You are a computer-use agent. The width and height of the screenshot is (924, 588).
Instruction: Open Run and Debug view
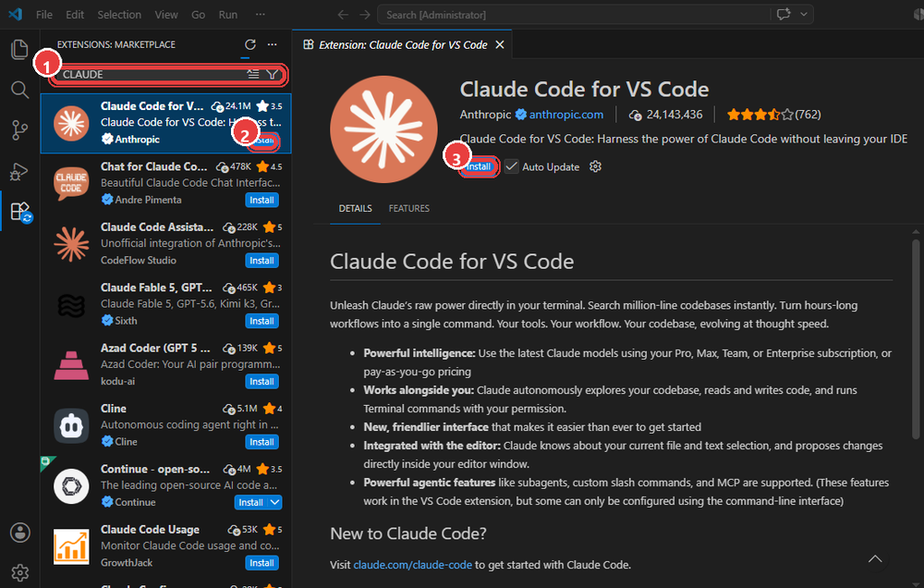pyautogui.click(x=19, y=171)
